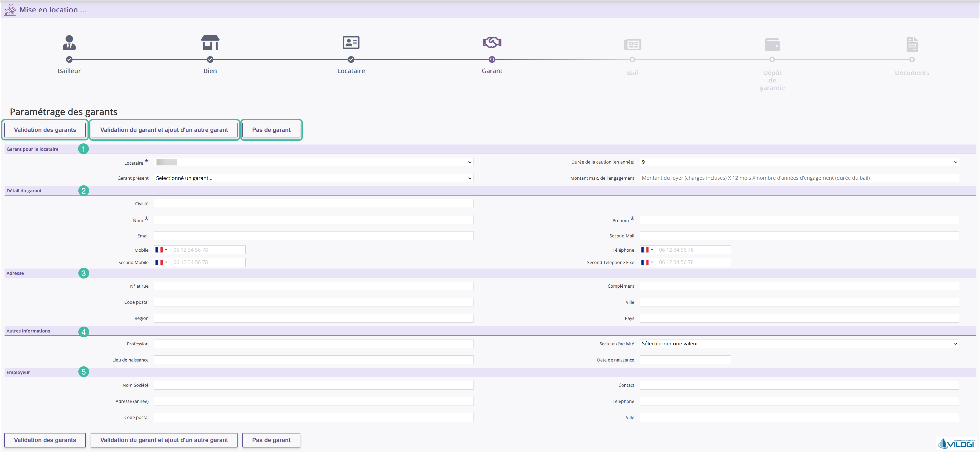Click the Bail step newspaper icon
980x452 pixels.
[632, 45]
